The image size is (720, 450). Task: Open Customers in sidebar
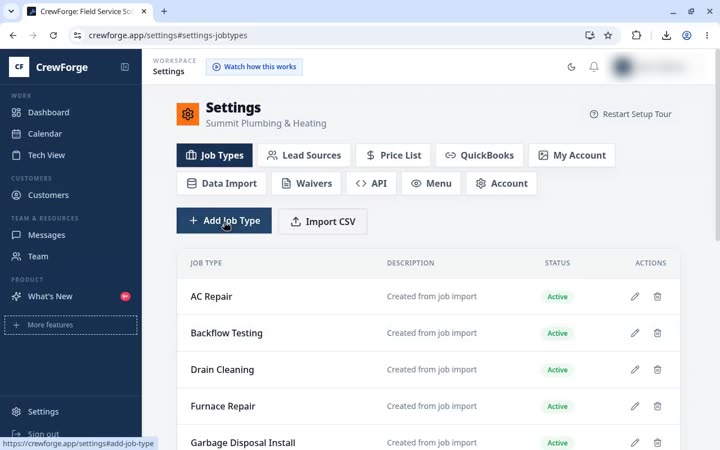[71, 195]
